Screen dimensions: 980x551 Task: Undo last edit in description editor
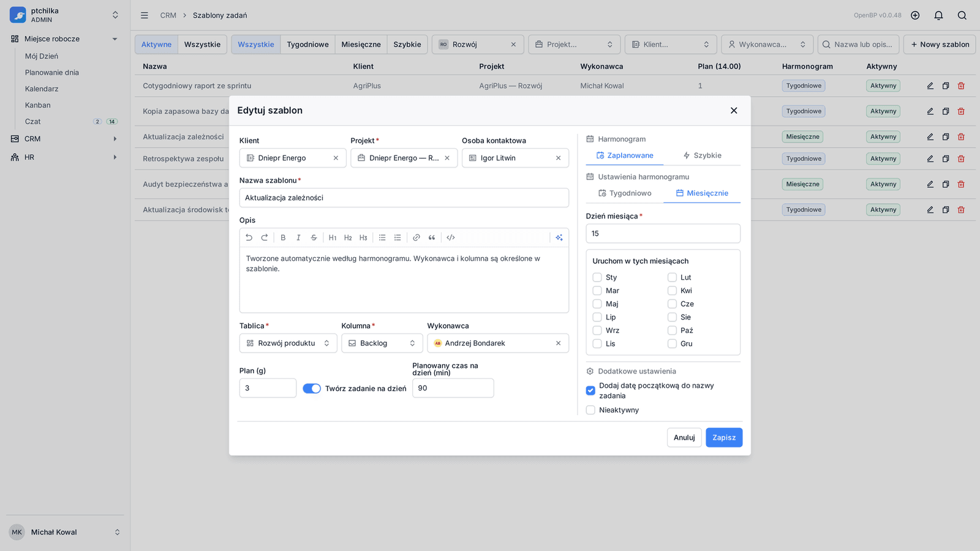pyautogui.click(x=249, y=238)
